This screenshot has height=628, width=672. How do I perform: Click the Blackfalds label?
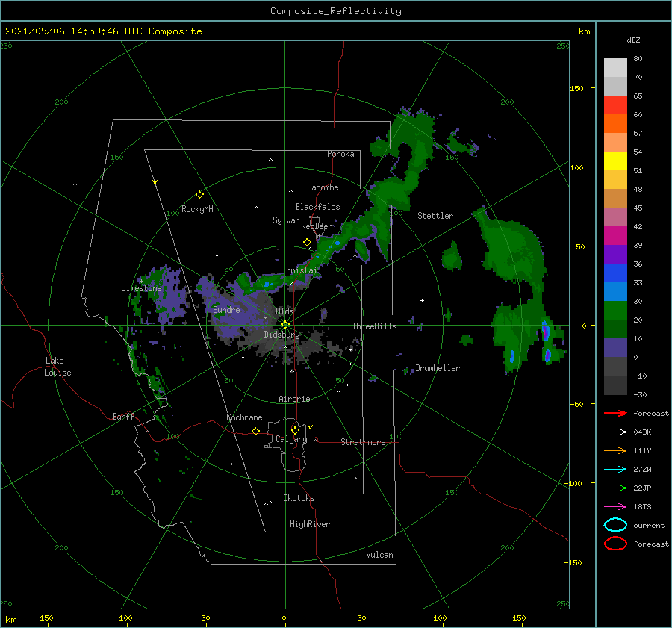317,207
